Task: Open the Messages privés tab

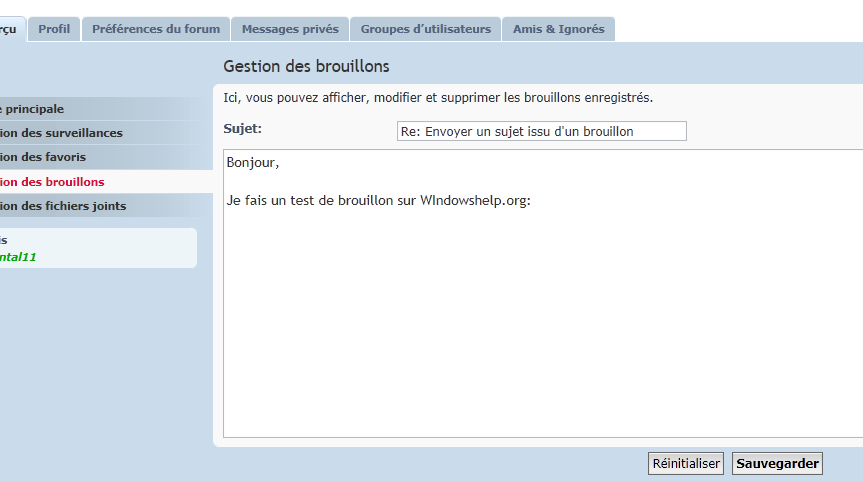Action: [290, 29]
